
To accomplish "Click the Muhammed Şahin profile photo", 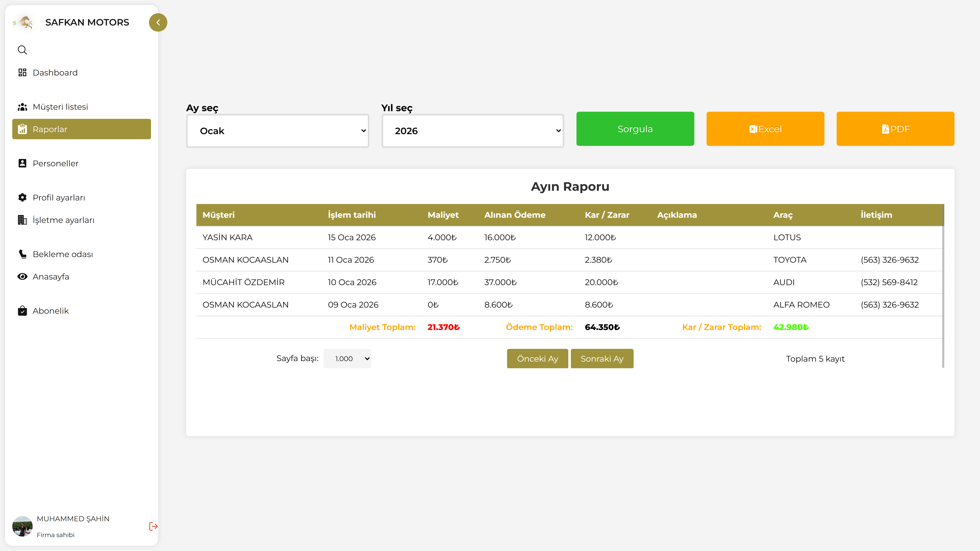I will (22, 526).
